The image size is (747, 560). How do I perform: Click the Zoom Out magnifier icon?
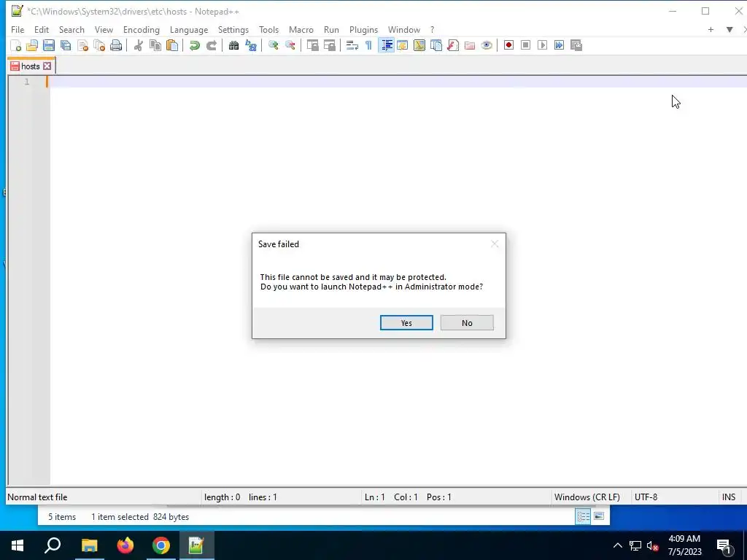pyautogui.click(x=290, y=45)
